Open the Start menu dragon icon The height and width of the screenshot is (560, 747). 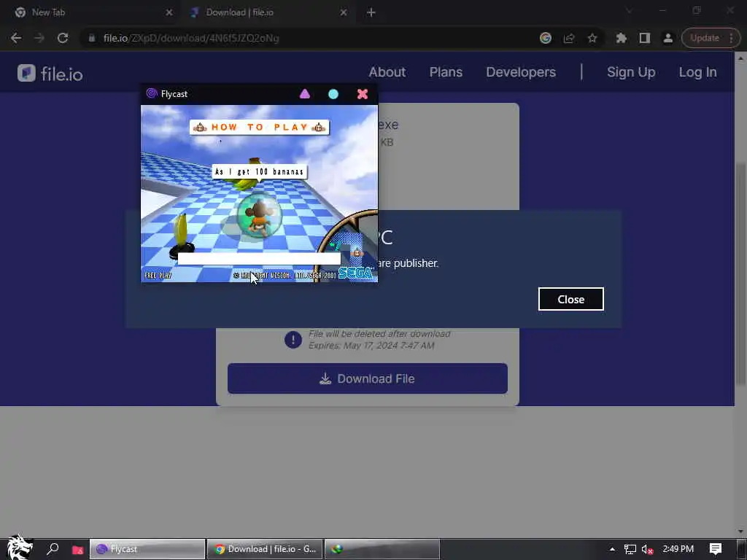coord(20,548)
